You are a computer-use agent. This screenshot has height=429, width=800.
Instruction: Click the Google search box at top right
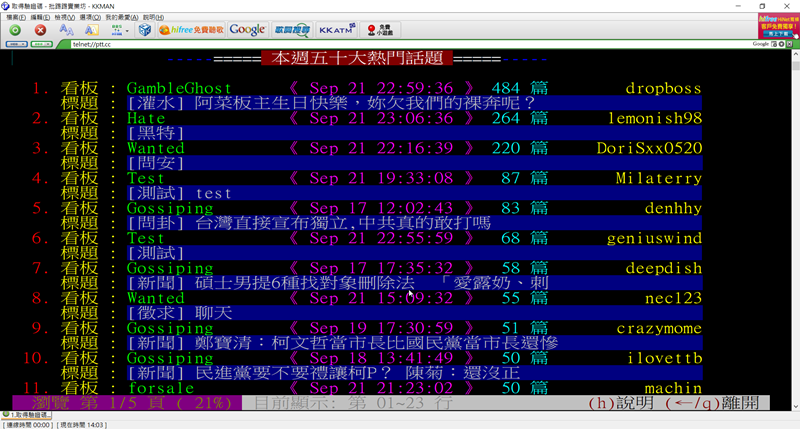pos(761,44)
